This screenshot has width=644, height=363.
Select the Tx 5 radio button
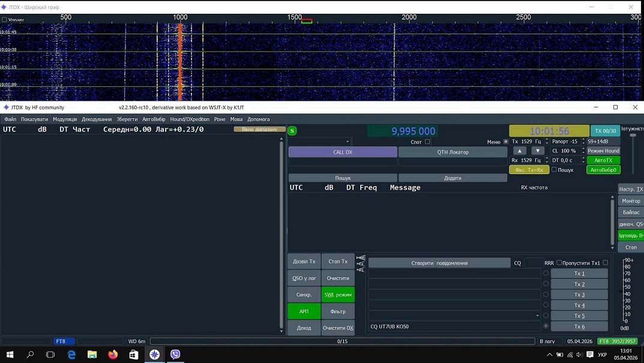point(546,316)
